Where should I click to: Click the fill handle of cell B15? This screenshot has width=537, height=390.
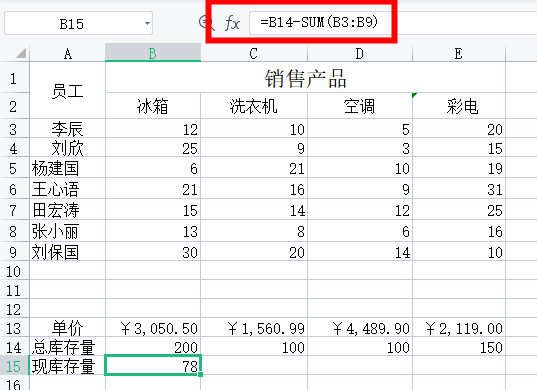[x=201, y=374]
